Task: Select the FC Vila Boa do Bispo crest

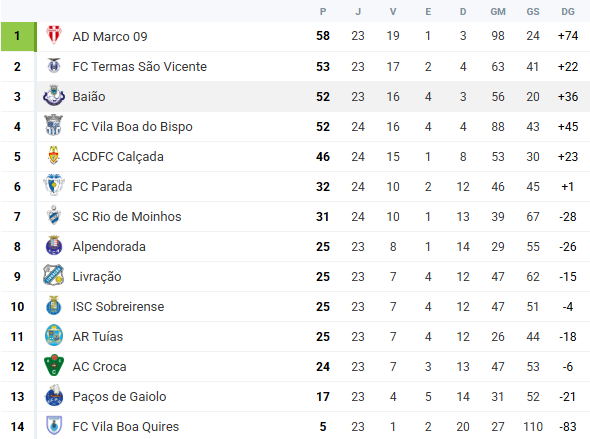Action: tap(54, 126)
